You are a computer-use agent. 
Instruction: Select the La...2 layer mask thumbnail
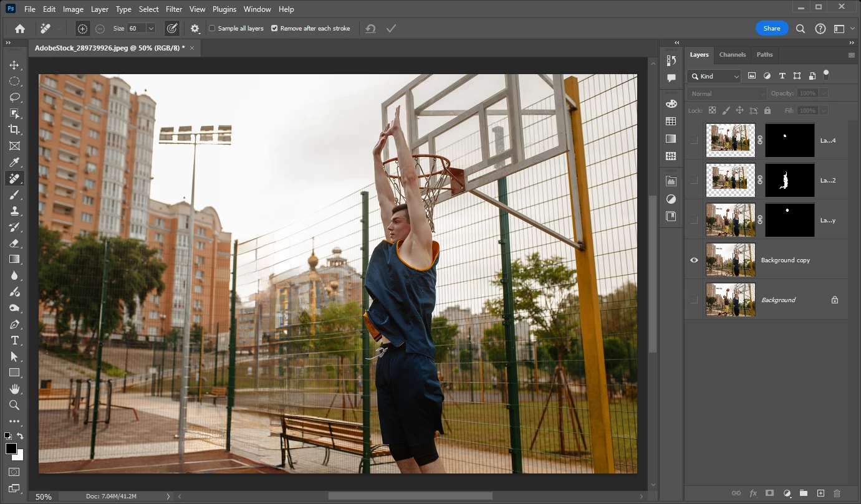(789, 181)
